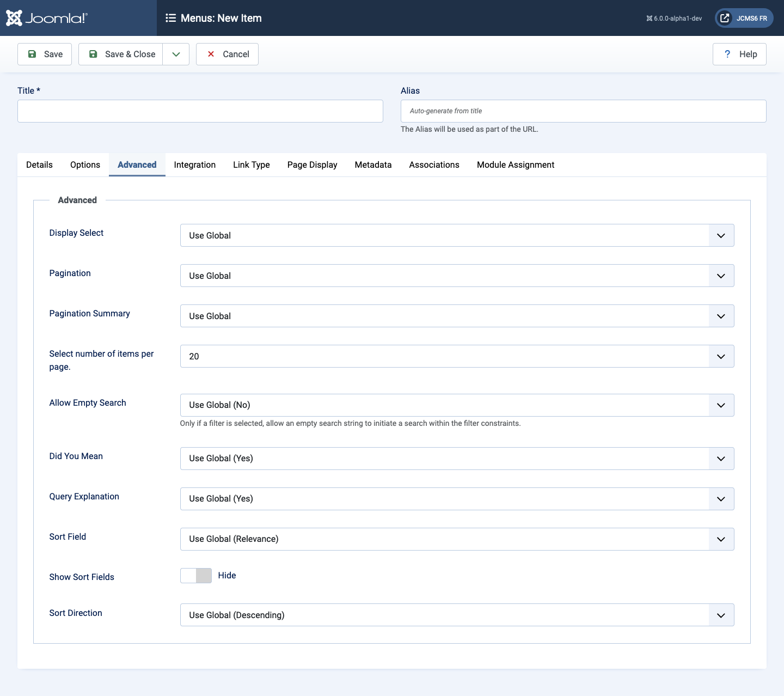Screen dimensions: 784x696
Task: Click the Joomla version 6.0.0-alpha1-dev indicator
Action: 674,19
